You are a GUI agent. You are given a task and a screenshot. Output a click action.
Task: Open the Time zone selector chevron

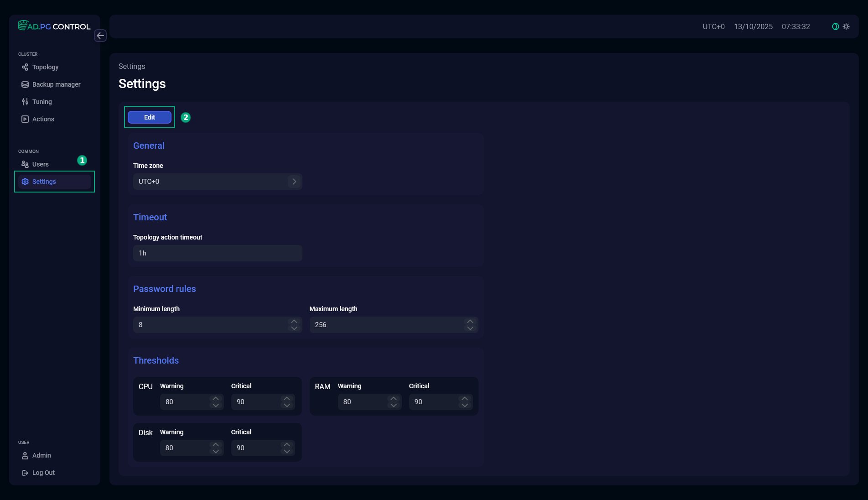point(294,181)
